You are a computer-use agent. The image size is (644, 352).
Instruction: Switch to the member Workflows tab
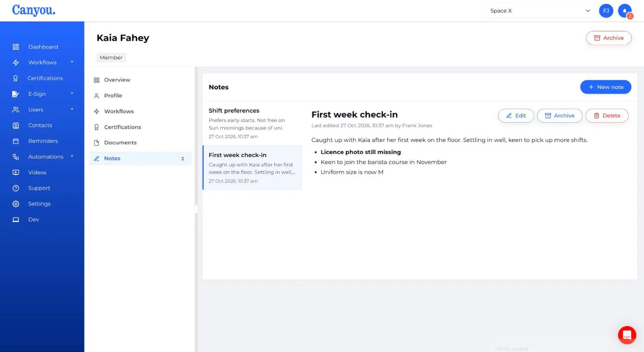141,111
